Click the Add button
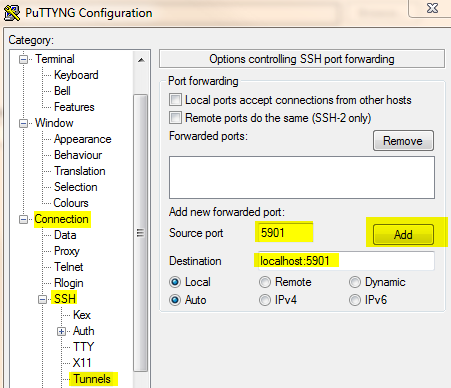This screenshot has width=451, height=388. coord(403,235)
